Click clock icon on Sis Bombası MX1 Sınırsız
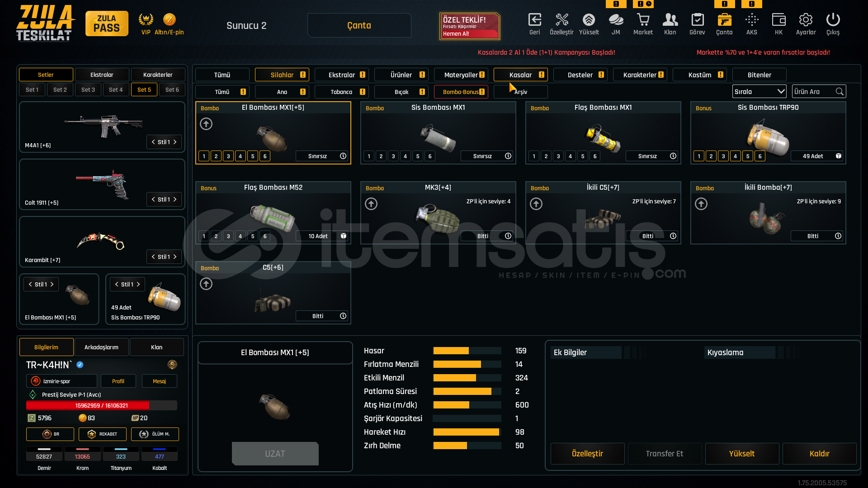The image size is (868, 488). 508,156
